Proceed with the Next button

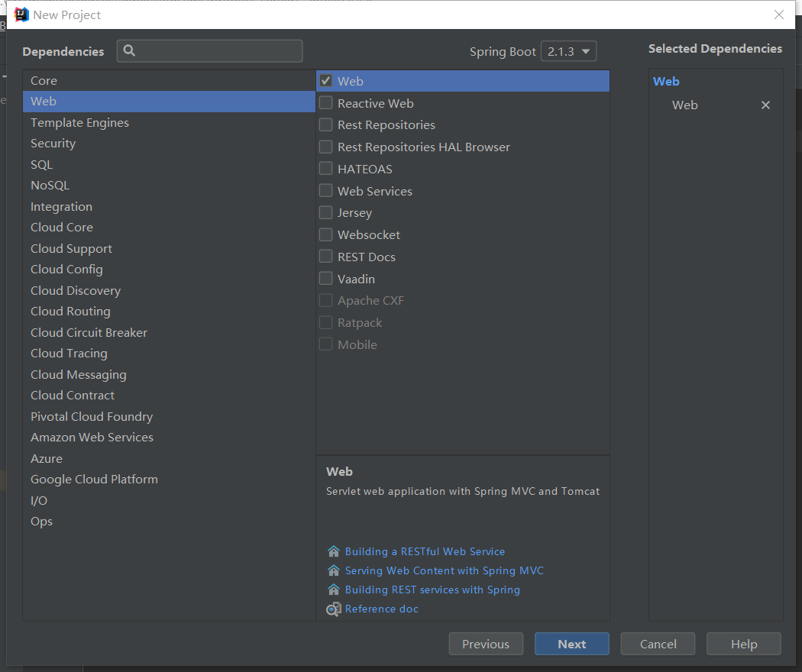(572, 644)
